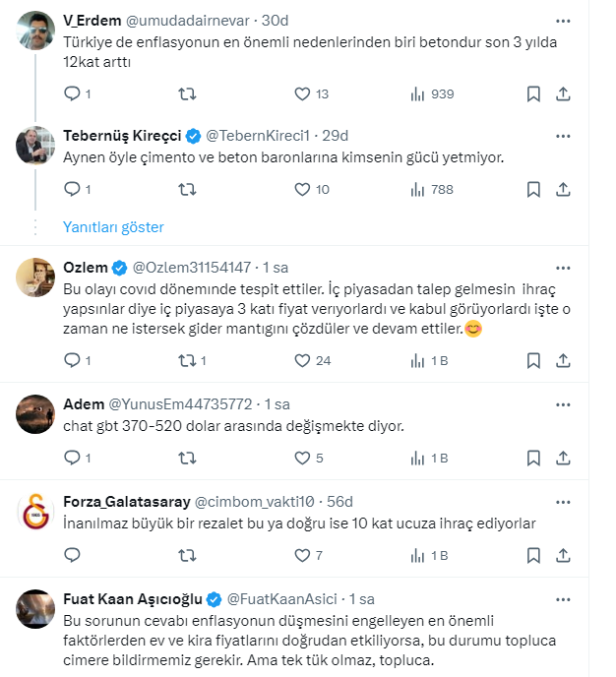
Task: Open Ozlem's profile picture
Action: pos(35,279)
